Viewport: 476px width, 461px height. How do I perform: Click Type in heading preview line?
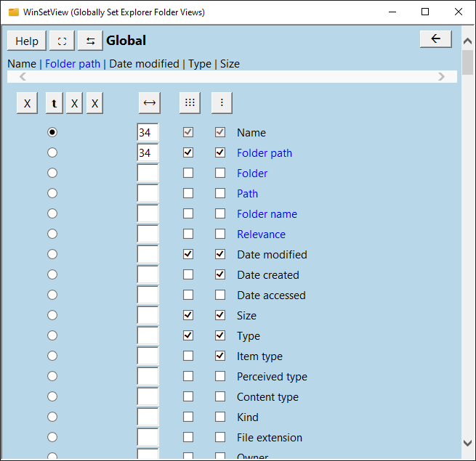200,64
